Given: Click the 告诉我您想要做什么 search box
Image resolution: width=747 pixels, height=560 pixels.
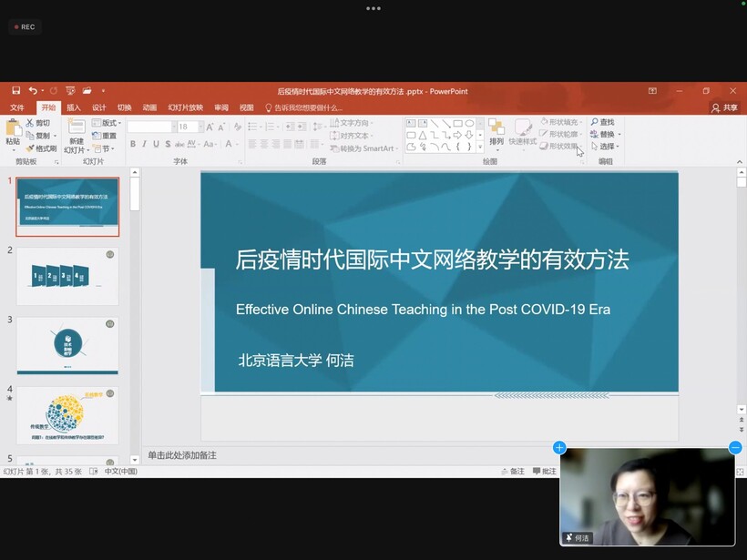Looking at the screenshot, I should [x=304, y=107].
